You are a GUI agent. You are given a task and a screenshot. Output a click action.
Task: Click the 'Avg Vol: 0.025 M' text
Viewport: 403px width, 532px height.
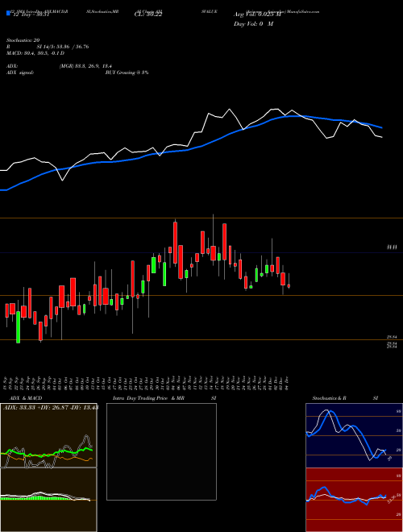[257, 15]
